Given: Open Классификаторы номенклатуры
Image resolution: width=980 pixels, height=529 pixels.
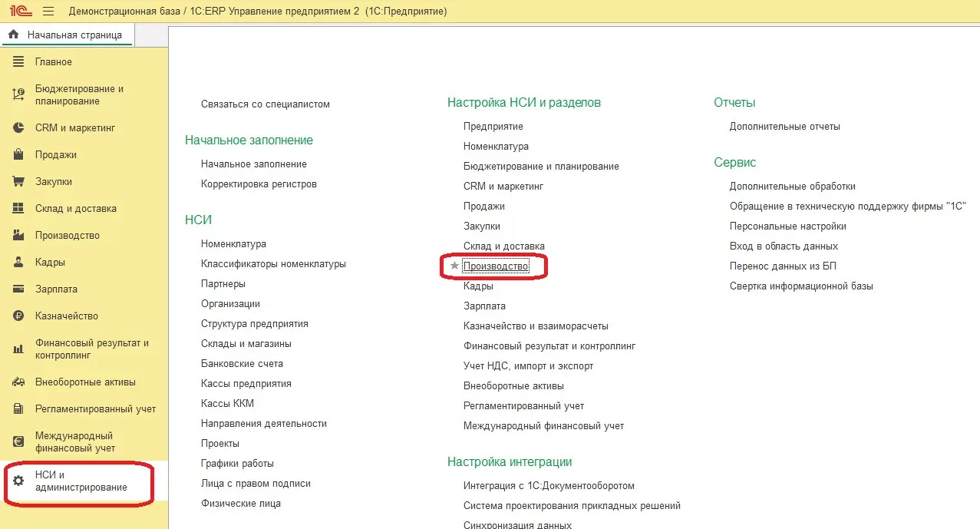Looking at the screenshot, I should 273,263.
